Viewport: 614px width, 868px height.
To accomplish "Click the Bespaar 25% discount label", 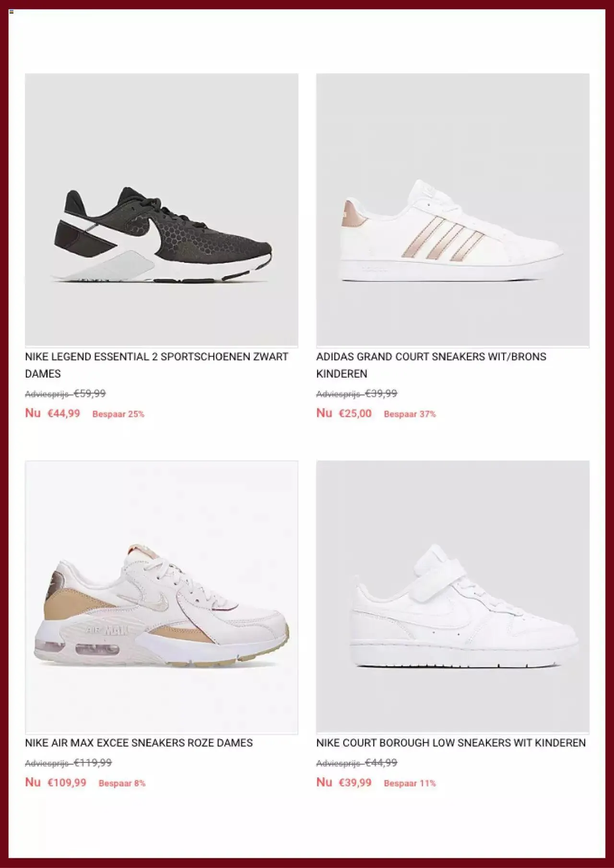I will coord(118,414).
